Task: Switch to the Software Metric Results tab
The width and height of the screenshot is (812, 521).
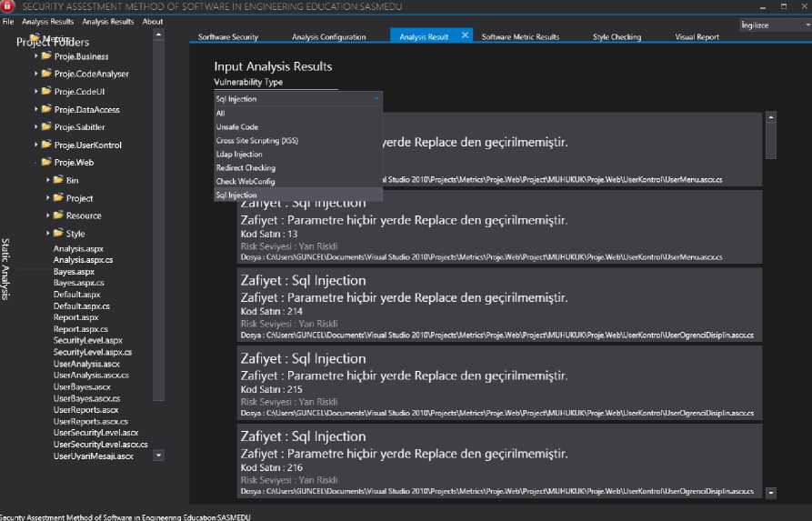Action: [x=520, y=37]
